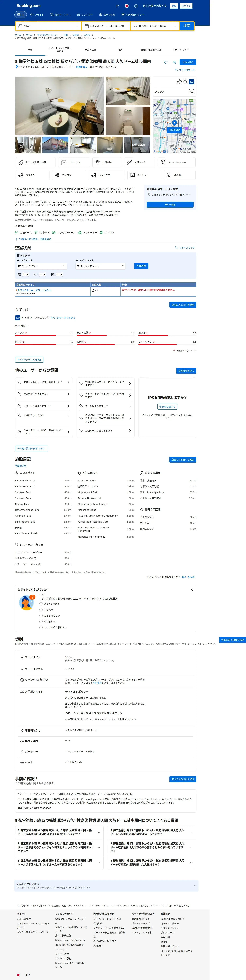
Task: Click the 地図を表示 address link
Action: 82,67
